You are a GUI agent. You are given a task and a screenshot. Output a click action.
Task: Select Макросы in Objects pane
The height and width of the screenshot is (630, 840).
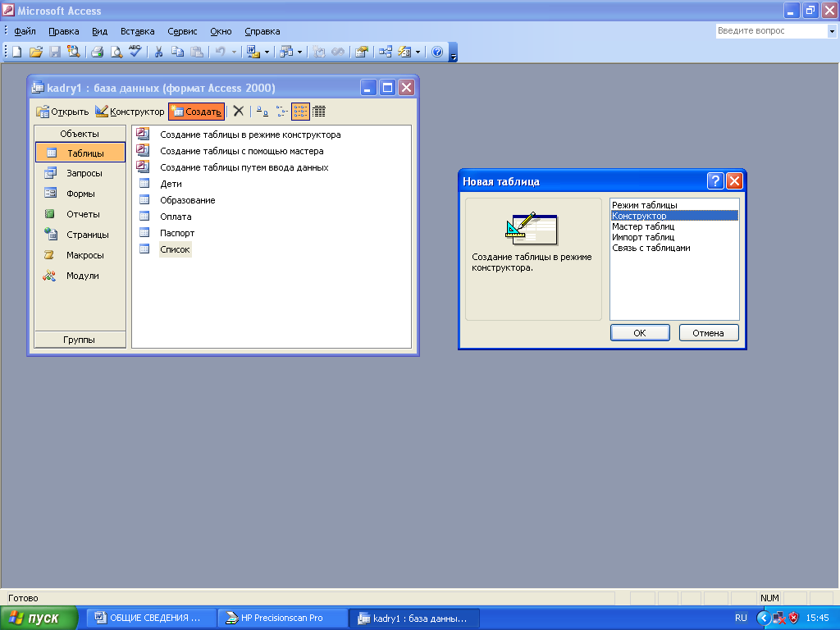click(80, 255)
